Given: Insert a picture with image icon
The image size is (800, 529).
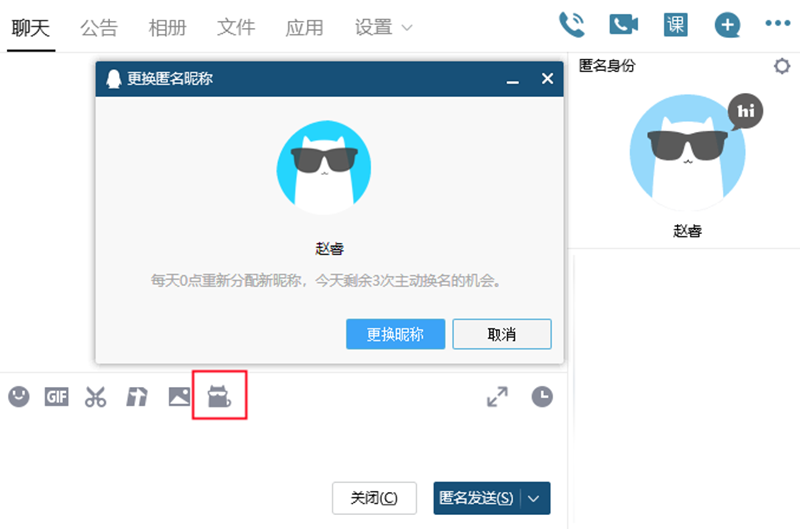Looking at the screenshot, I should click(179, 397).
